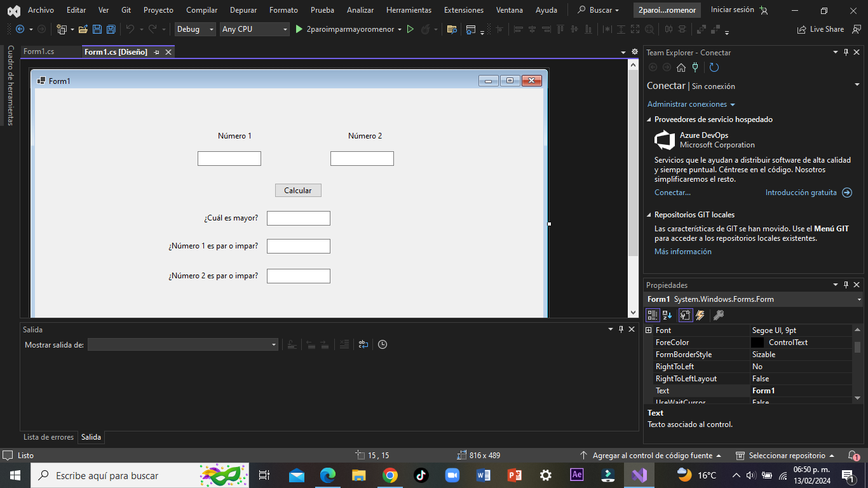Open the Any CPU platform dropdown
The width and height of the screenshot is (868, 488).
click(x=254, y=29)
